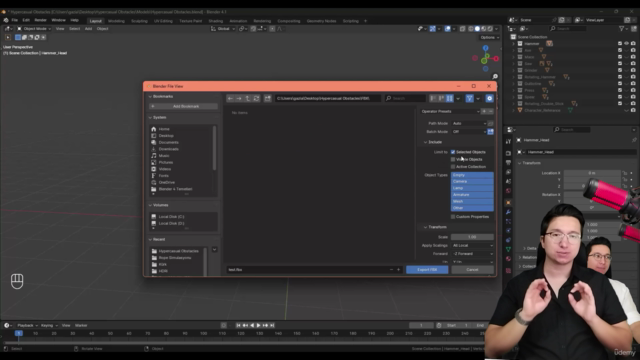Increment file name with plus icon
The width and height of the screenshot is (640, 360).
(398, 269)
